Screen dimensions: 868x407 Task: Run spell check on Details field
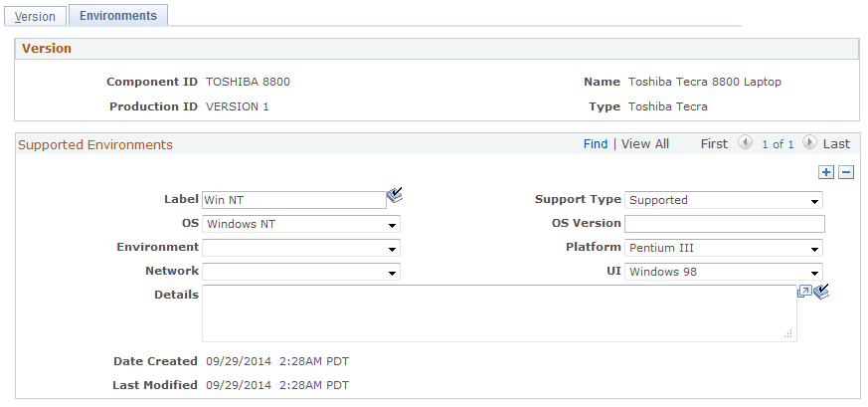821,292
